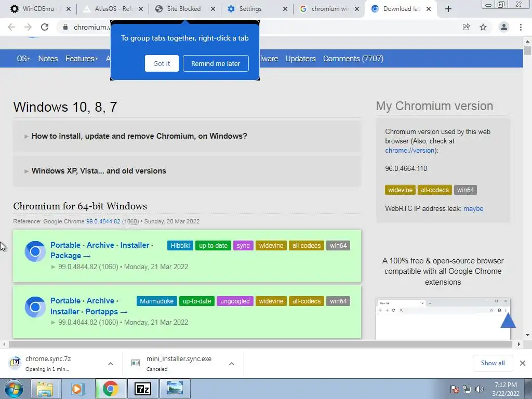Click the chrome.sync.7z download file icon
Image resolution: width=532 pixels, height=399 pixels.
point(15,363)
